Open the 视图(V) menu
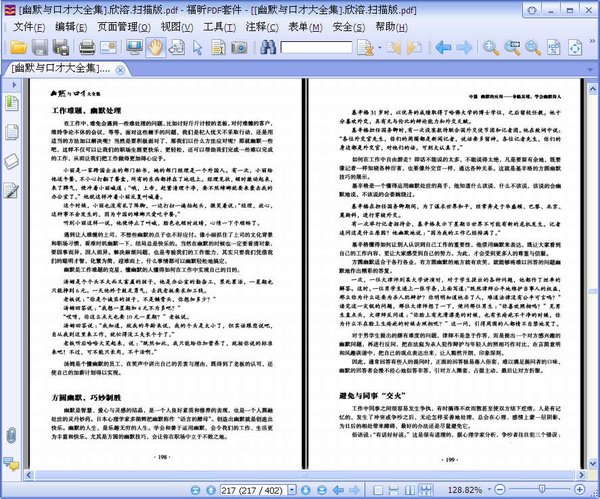This screenshot has height=499, width=600. (x=176, y=27)
